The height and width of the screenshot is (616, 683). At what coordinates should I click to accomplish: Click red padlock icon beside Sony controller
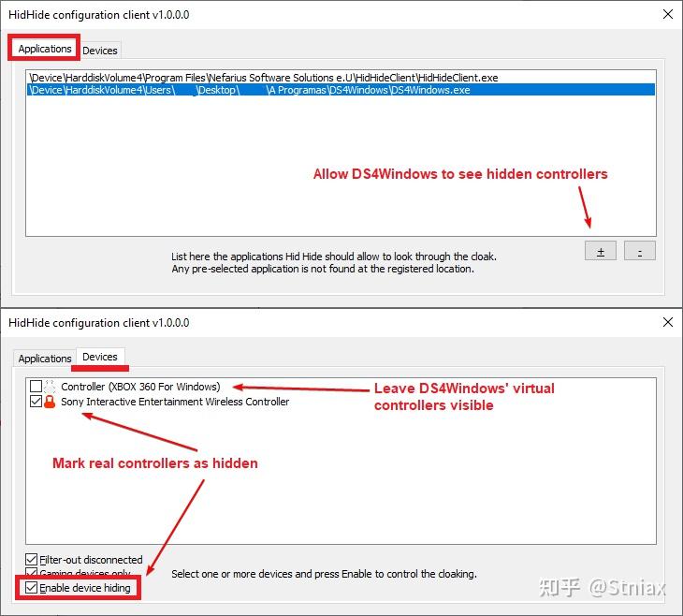(x=51, y=401)
